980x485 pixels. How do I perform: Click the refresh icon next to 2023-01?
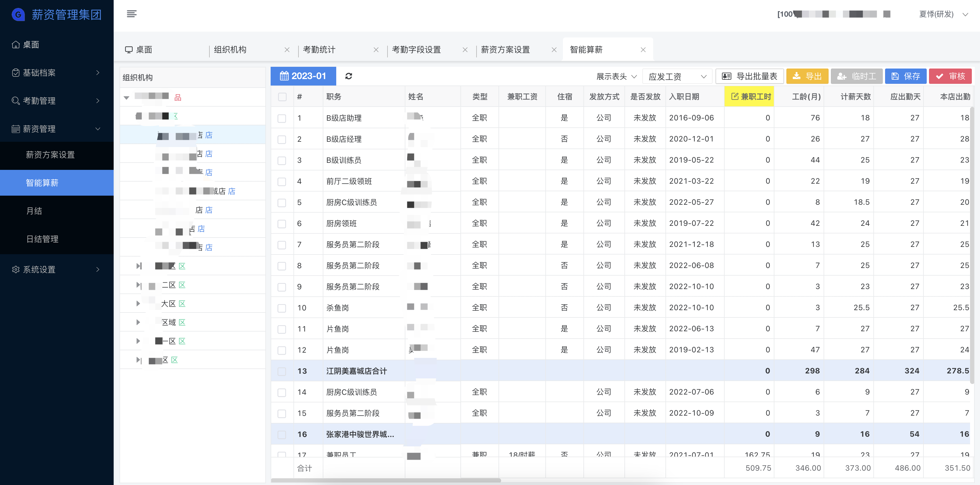click(x=349, y=76)
